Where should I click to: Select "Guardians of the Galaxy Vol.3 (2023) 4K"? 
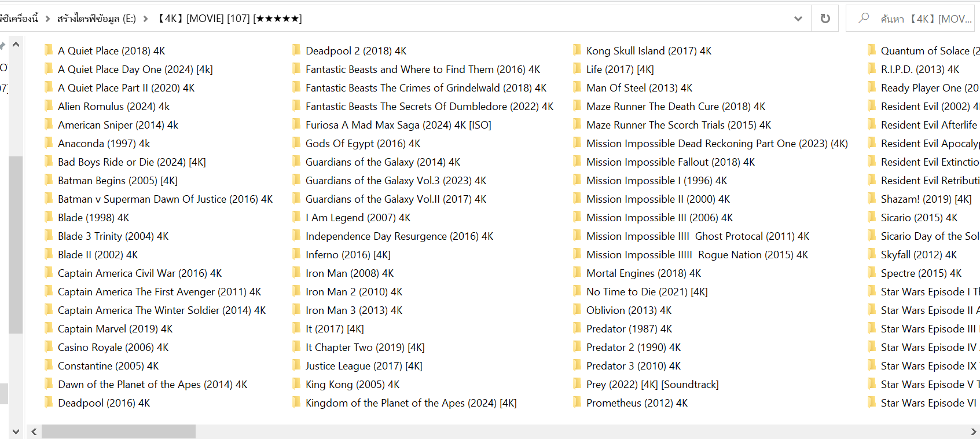click(396, 181)
